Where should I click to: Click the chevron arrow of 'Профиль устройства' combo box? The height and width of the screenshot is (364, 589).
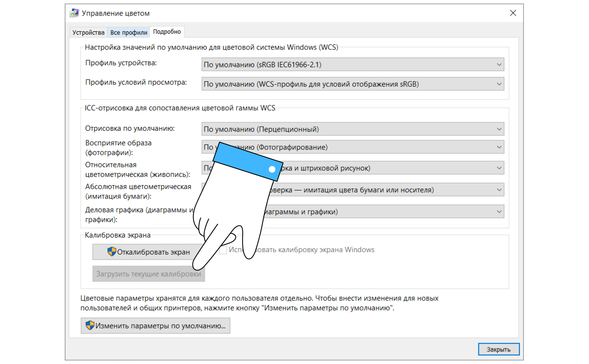click(x=499, y=65)
